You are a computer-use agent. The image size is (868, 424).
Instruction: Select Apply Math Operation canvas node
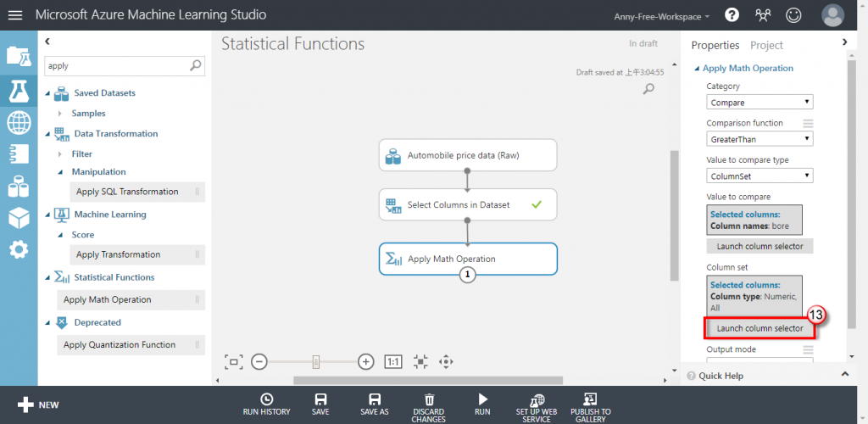click(x=468, y=259)
